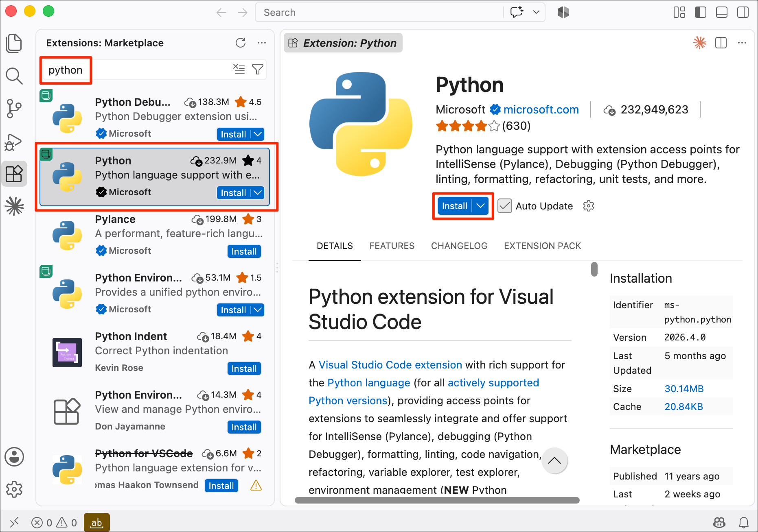The width and height of the screenshot is (758, 532).
Task: Click the warning icon on Python for VSCode
Action: tap(256, 486)
